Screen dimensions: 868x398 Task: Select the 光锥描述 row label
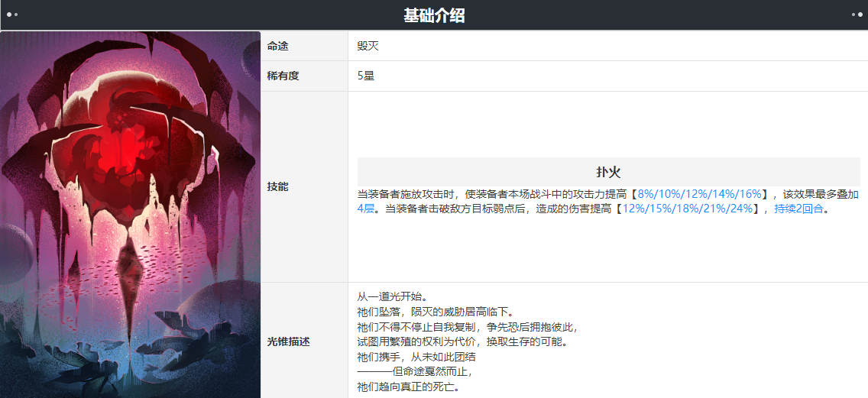point(288,342)
